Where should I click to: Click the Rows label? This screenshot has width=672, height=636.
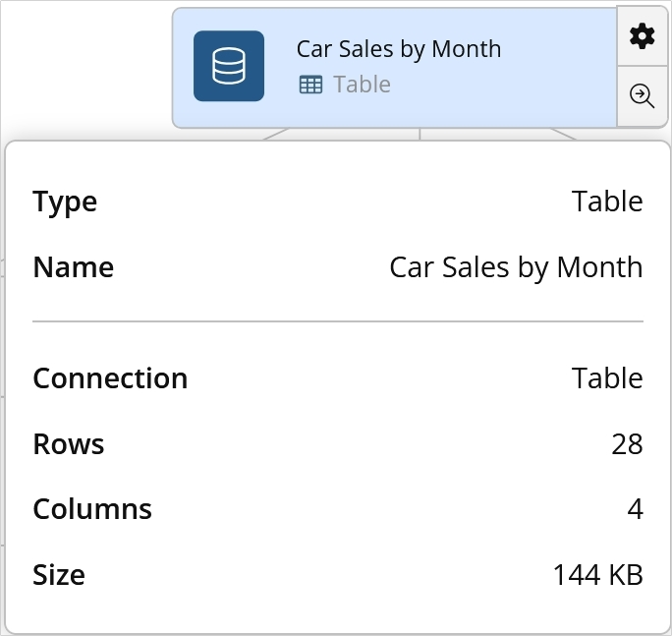pyautogui.click(x=69, y=444)
